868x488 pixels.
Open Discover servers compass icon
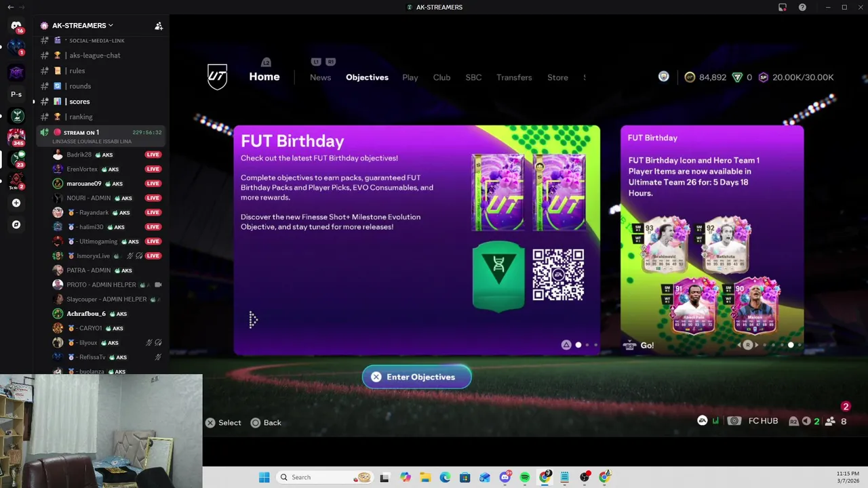(x=16, y=224)
